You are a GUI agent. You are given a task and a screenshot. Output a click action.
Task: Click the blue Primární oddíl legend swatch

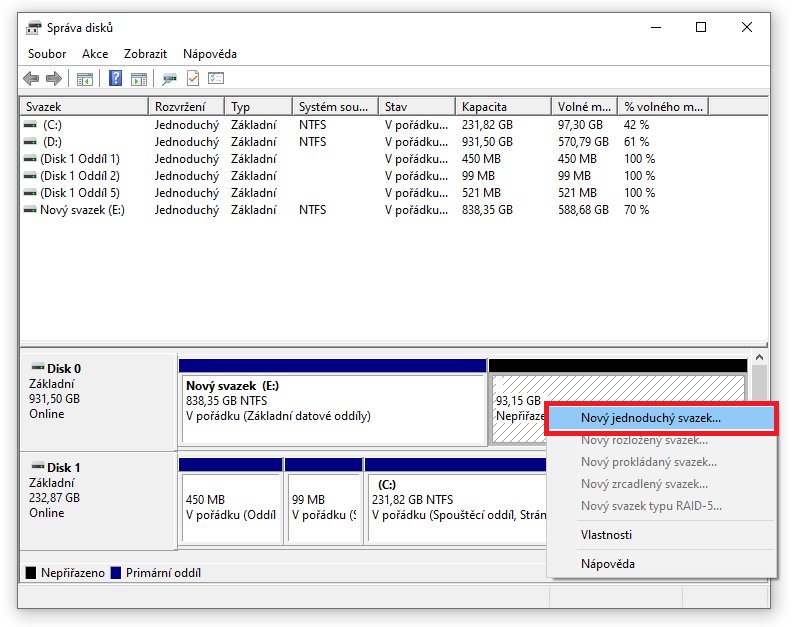point(116,573)
